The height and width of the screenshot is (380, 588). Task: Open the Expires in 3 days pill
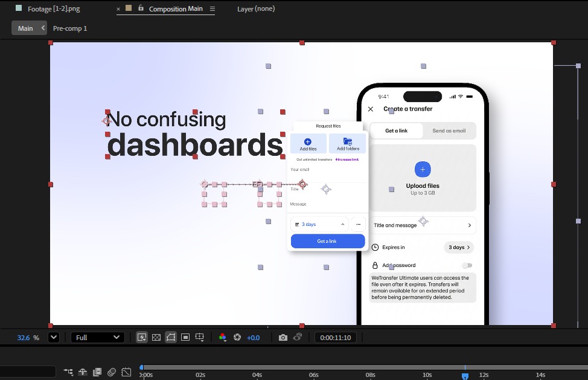coord(459,247)
